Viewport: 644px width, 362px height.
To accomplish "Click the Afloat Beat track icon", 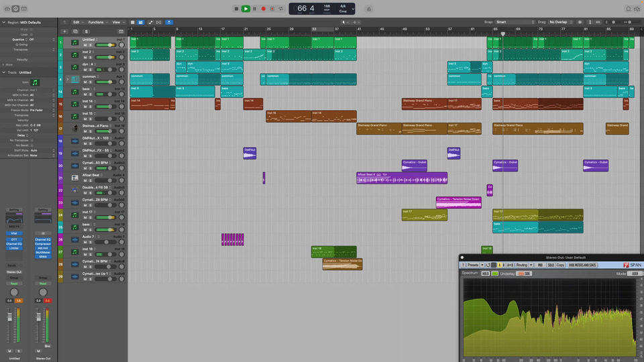I will tap(74, 178).
